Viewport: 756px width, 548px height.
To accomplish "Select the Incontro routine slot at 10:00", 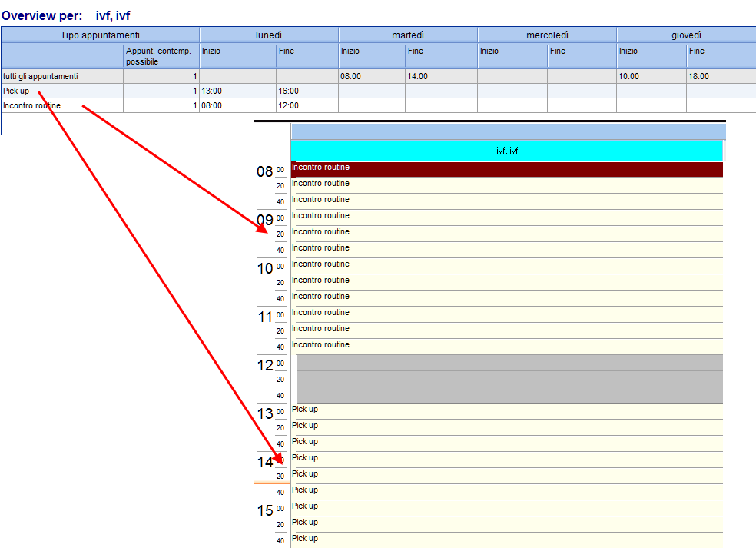I will pos(507,266).
